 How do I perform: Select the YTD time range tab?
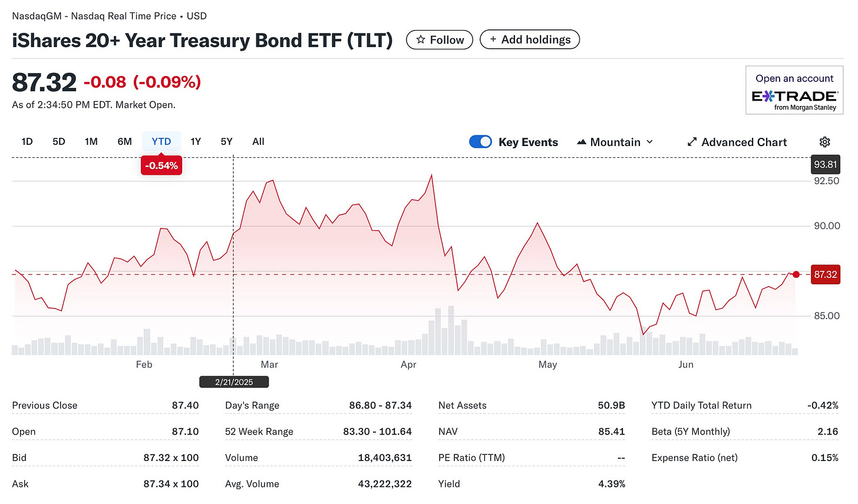tap(161, 141)
